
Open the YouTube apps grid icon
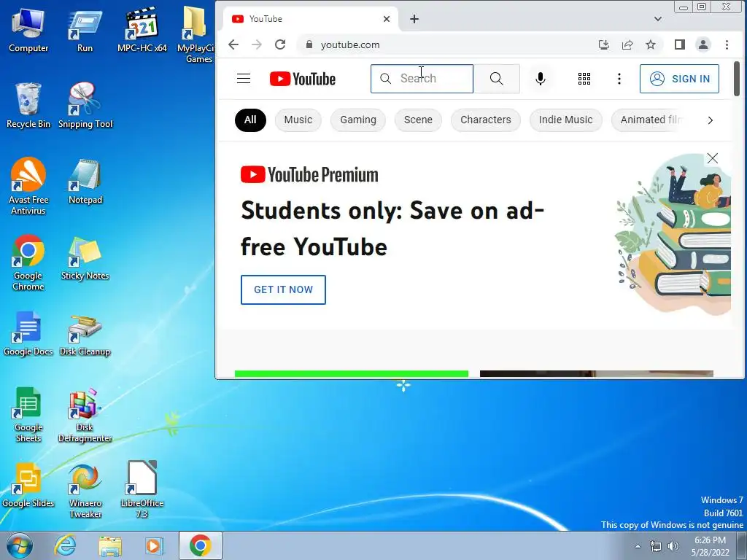coord(584,79)
